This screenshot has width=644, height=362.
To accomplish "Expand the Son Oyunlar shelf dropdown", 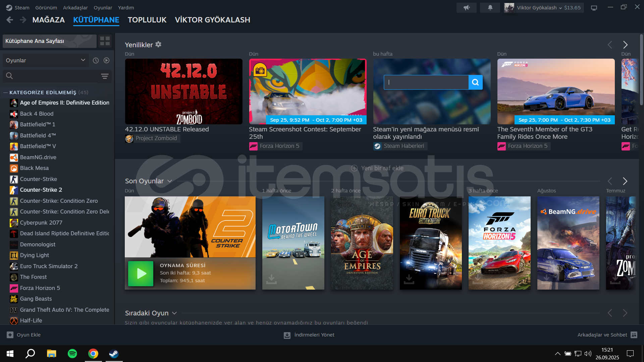I will coord(170,181).
